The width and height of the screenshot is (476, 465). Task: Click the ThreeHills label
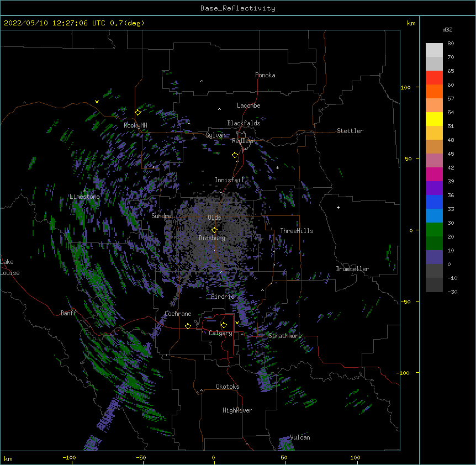(x=297, y=231)
